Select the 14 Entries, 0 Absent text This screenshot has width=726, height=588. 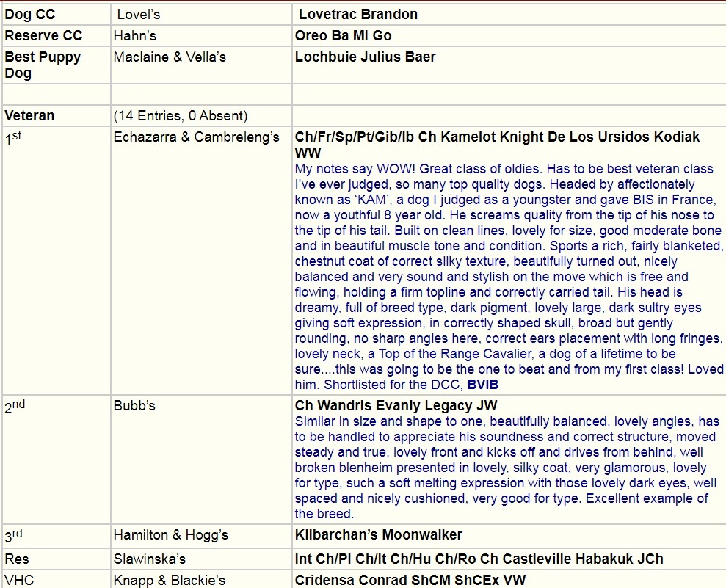(x=181, y=116)
